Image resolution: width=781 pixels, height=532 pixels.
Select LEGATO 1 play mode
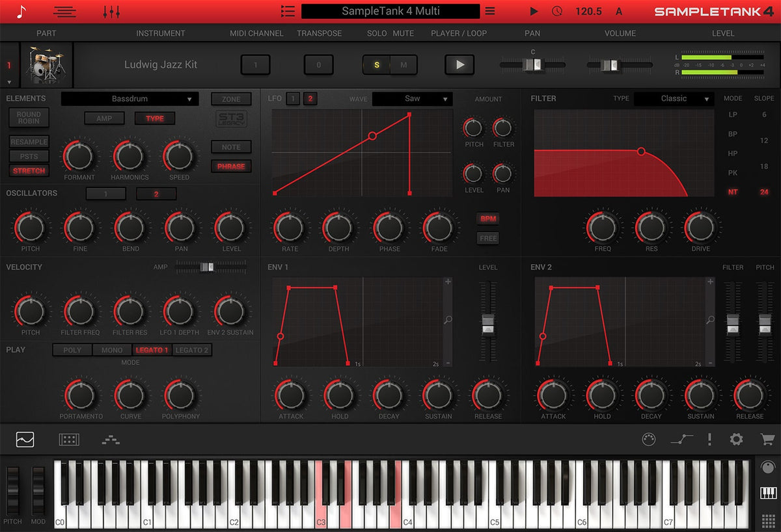[152, 350]
